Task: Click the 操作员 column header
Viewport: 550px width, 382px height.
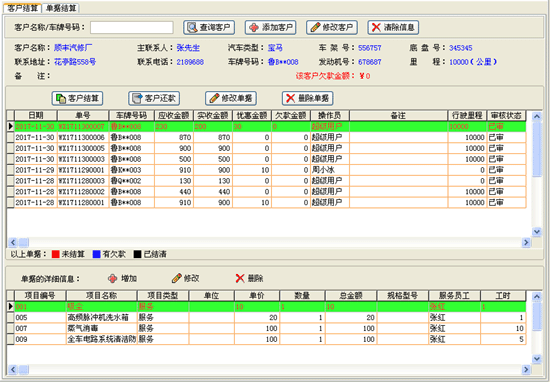Action: (x=330, y=115)
